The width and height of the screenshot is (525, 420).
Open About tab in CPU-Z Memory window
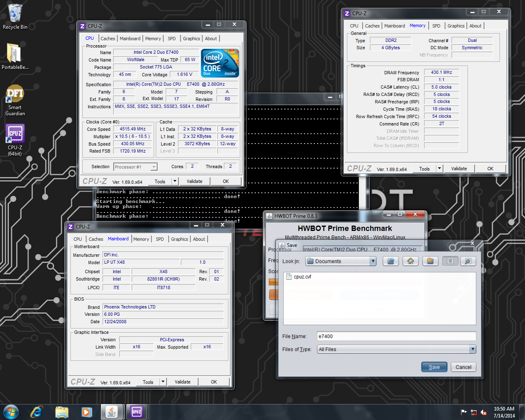click(476, 26)
